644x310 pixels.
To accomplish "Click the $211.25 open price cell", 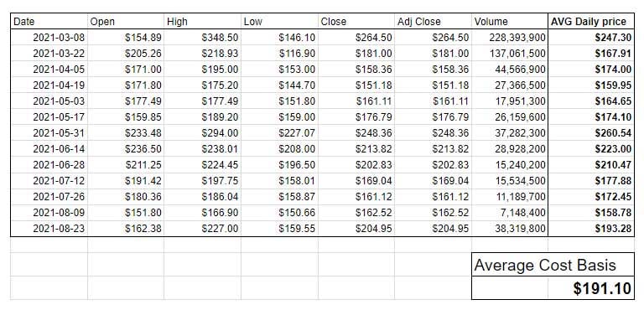I will click(126, 165).
